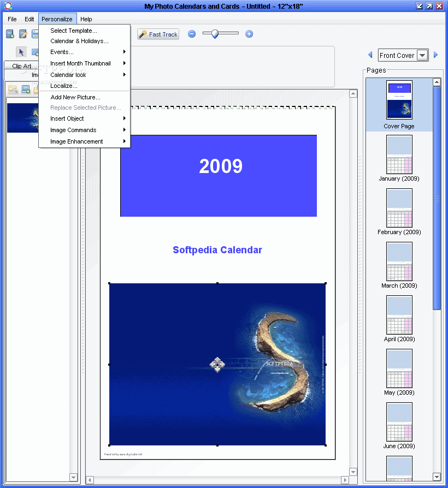
Task: Click the Pages panel scrollbar thumb
Action: [437, 198]
